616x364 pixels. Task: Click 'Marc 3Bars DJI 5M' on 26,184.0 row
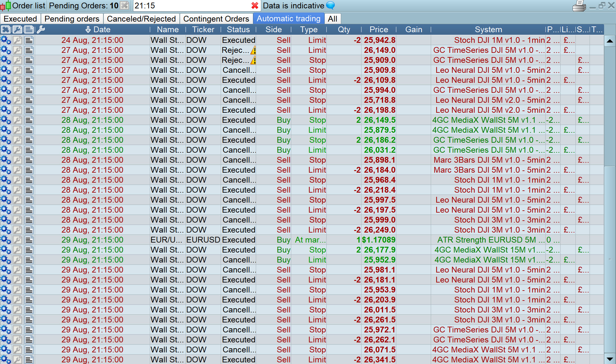click(488, 170)
